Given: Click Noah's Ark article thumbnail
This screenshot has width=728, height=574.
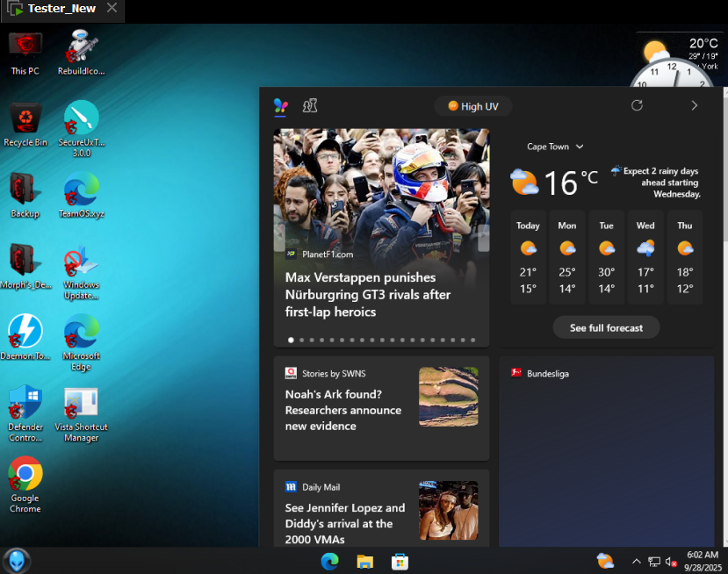Looking at the screenshot, I should (449, 397).
